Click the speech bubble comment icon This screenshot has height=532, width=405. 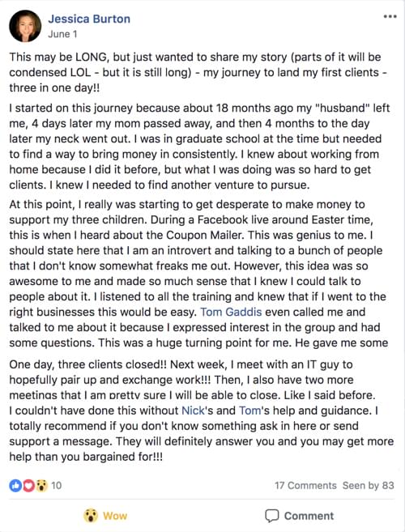click(271, 516)
